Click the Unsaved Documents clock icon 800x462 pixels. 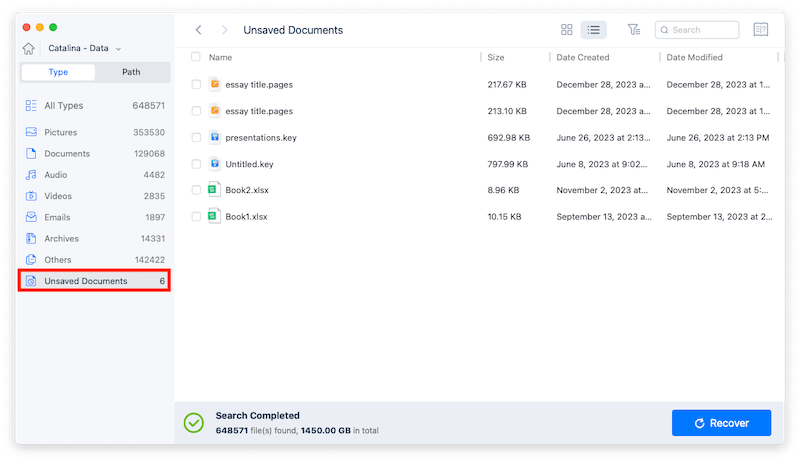pos(31,281)
